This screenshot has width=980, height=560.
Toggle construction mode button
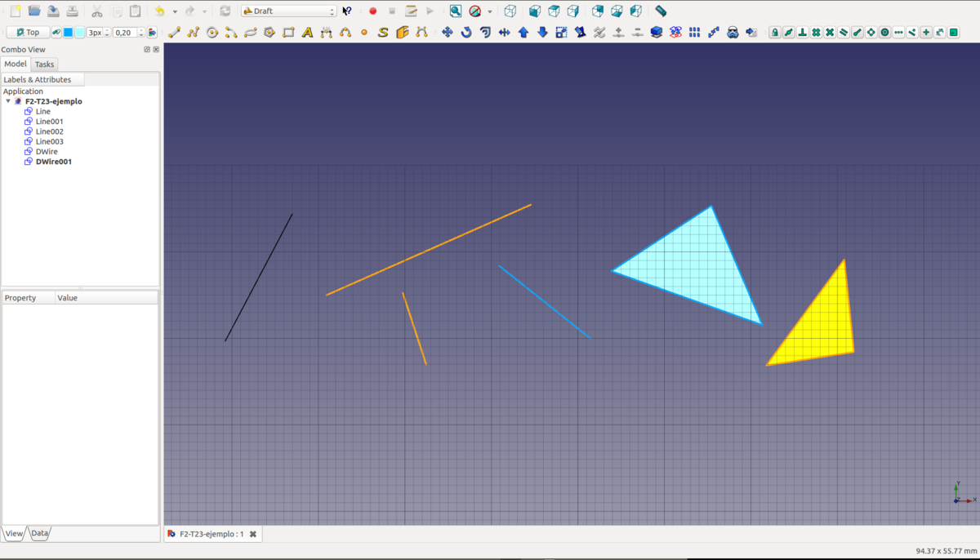pos(56,33)
